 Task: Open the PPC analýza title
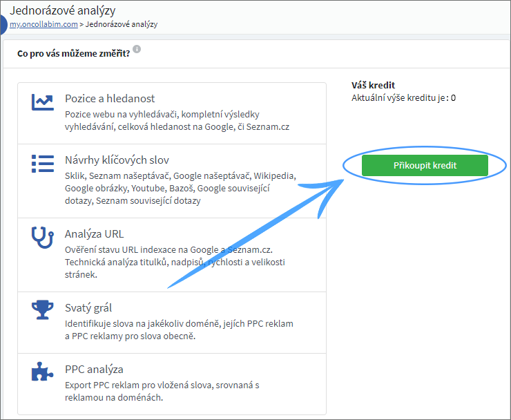point(94,369)
